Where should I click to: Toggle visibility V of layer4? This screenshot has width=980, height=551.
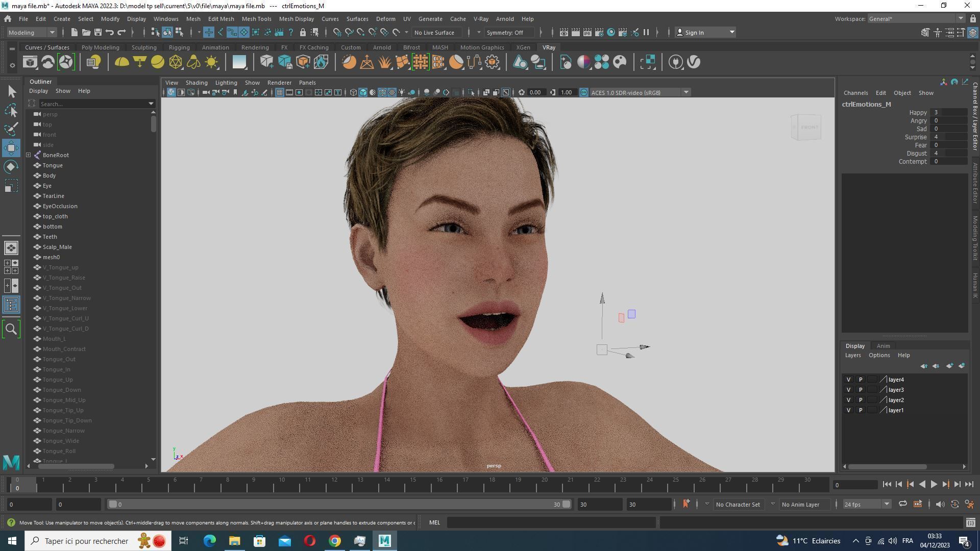[848, 380]
